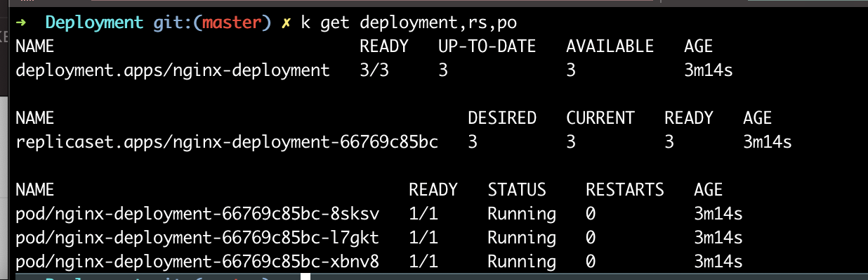Click the UP-TO-DATE column header
This screenshot has height=280, width=868.
click(x=487, y=47)
